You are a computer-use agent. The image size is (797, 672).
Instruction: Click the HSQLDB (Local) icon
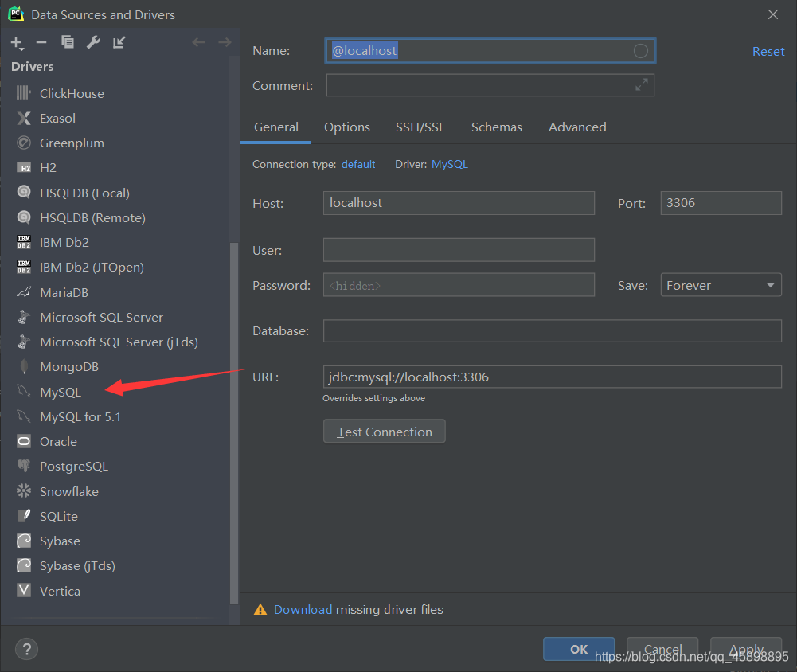tap(23, 192)
